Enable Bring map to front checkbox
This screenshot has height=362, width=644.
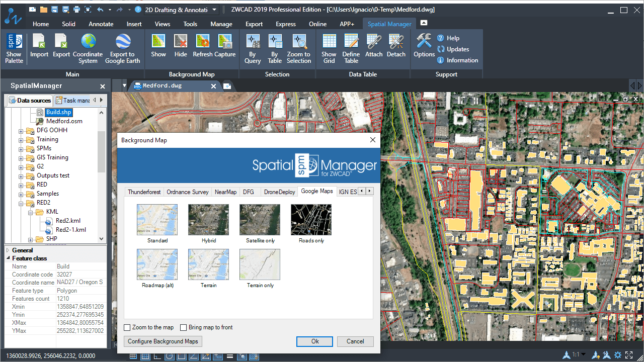(184, 328)
